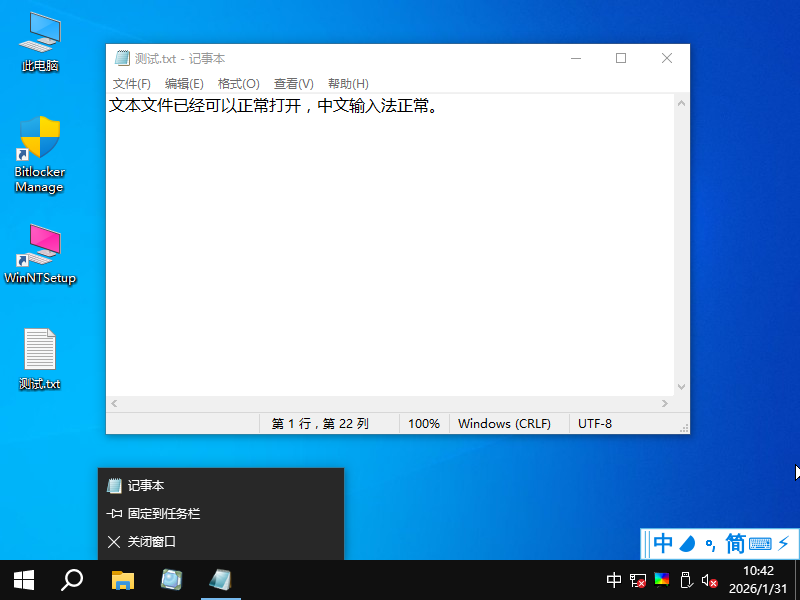This screenshot has height=600, width=800.
Task: Expand the 查看(V) menu
Action: [x=293, y=84]
